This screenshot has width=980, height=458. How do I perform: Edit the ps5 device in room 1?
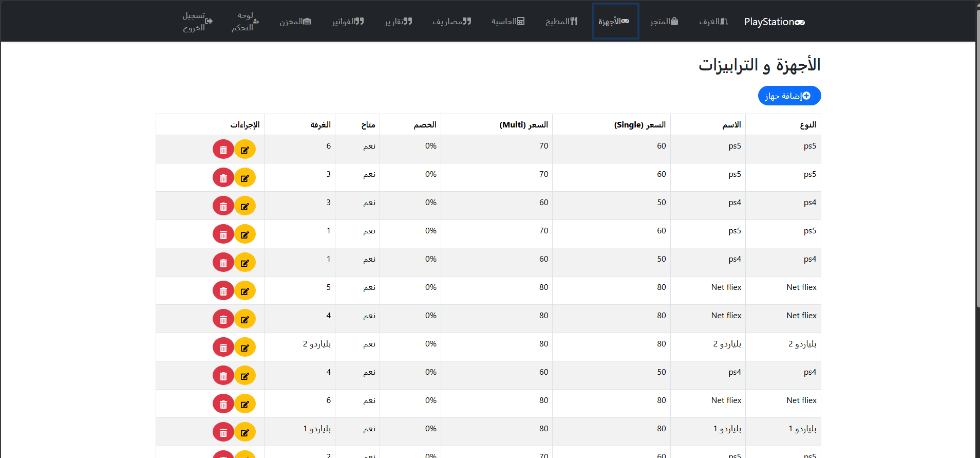point(245,234)
